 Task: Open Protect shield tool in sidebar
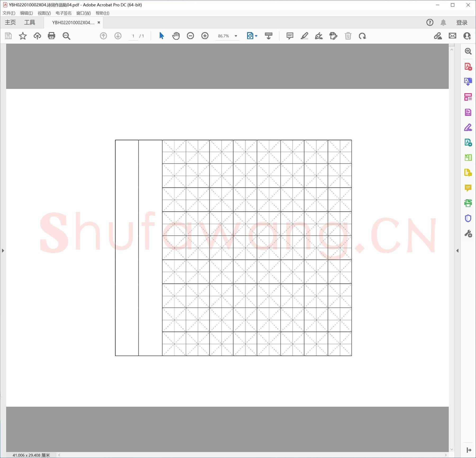point(468,219)
